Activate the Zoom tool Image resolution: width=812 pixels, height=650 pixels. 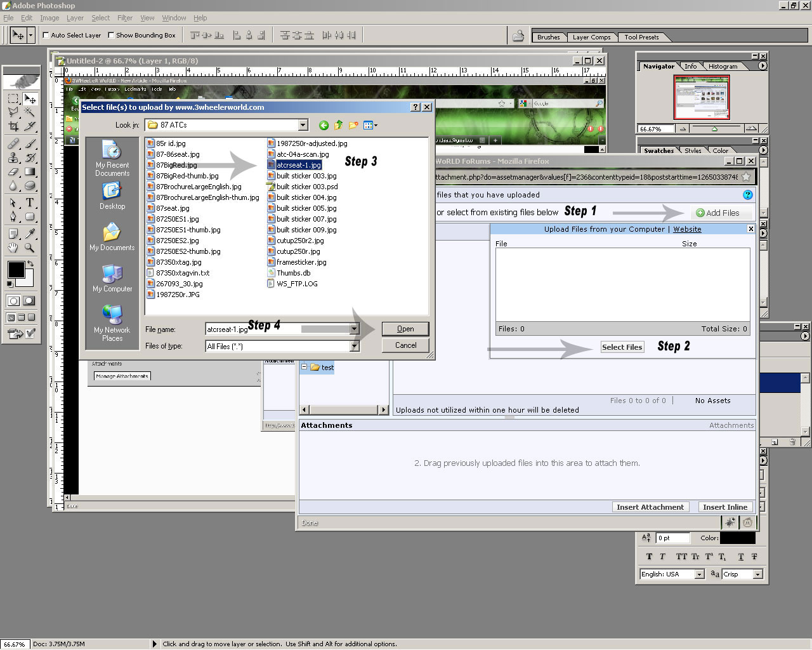(29, 248)
